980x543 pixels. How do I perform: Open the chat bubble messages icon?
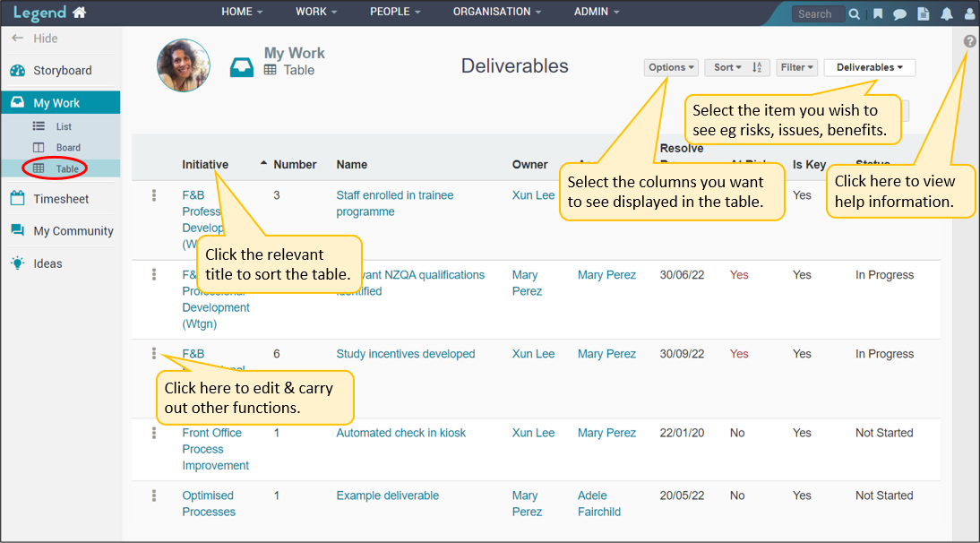[x=899, y=13]
